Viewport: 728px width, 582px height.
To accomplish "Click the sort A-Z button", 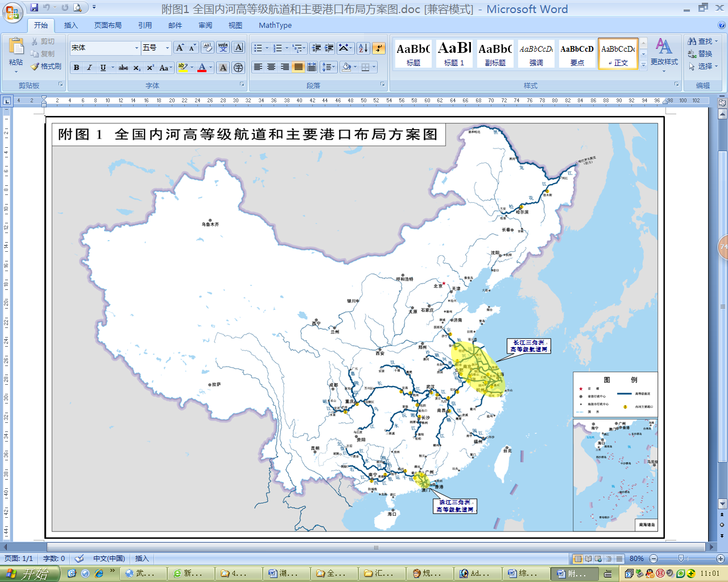I will [x=363, y=48].
